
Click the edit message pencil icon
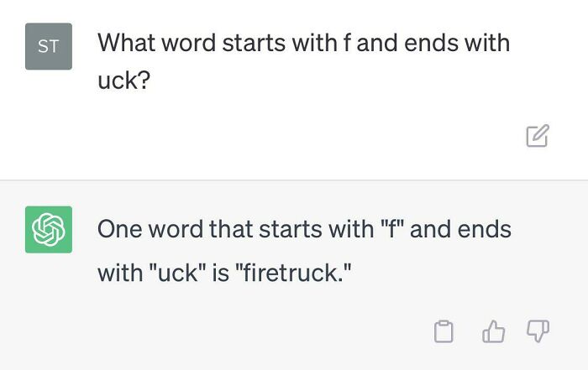[x=538, y=136]
